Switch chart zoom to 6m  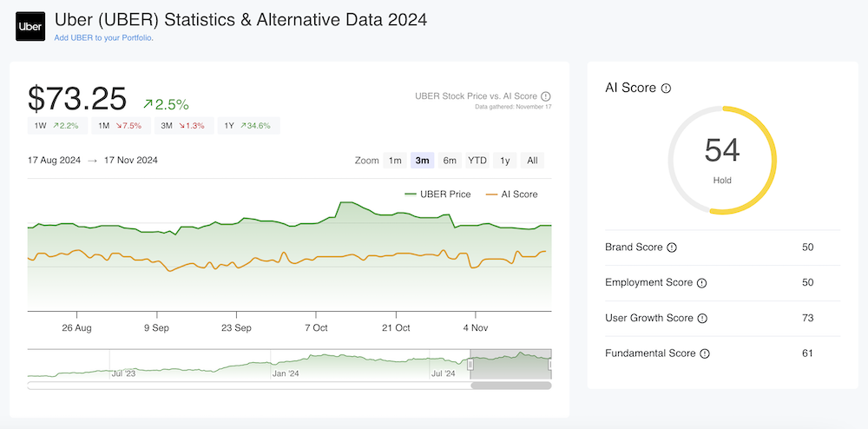(450, 161)
